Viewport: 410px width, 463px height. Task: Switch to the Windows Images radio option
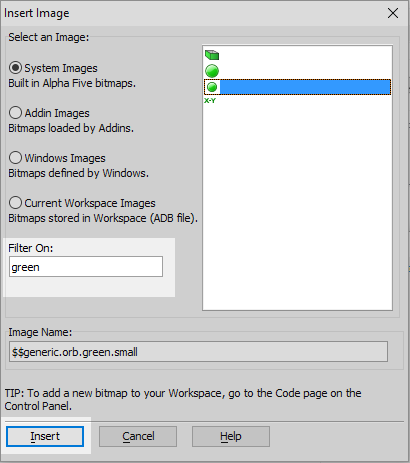(x=15, y=158)
